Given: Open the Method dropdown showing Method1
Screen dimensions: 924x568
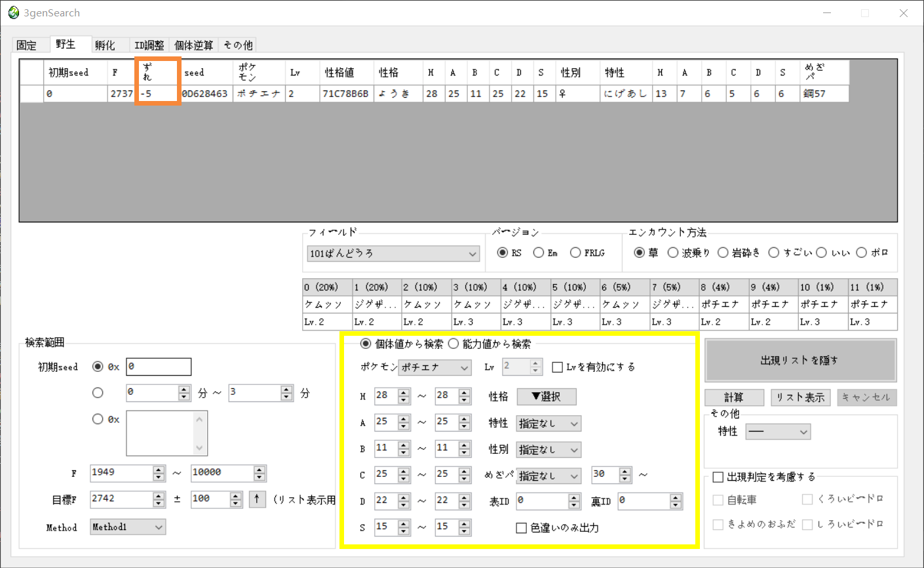Looking at the screenshot, I should 128,527.
